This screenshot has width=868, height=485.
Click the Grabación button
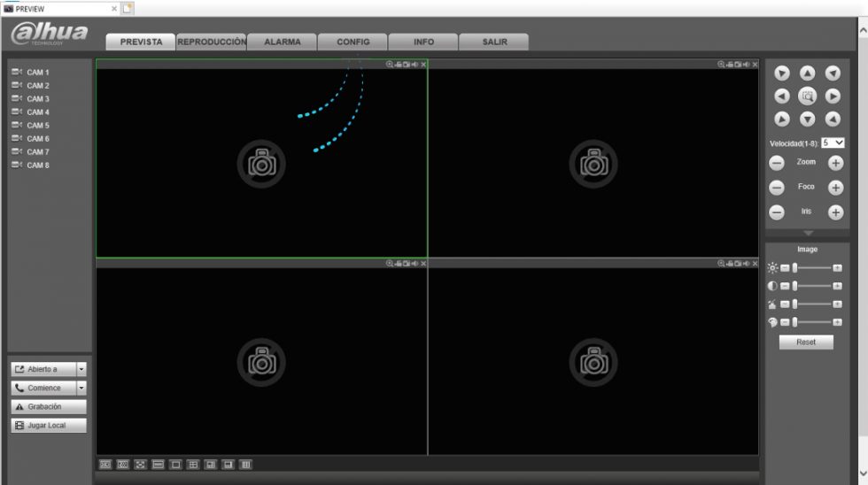click(49, 407)
